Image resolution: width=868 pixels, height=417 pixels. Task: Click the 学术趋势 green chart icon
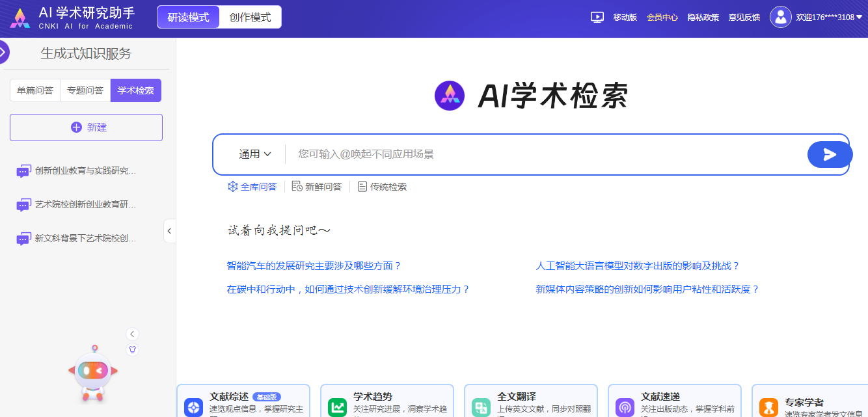pos(338,408)
